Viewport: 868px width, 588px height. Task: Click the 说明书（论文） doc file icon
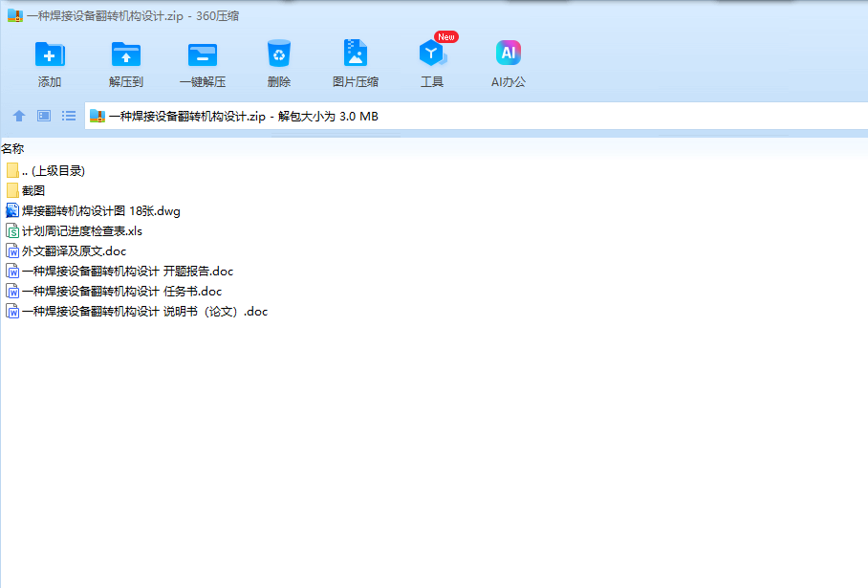(12, 311)
